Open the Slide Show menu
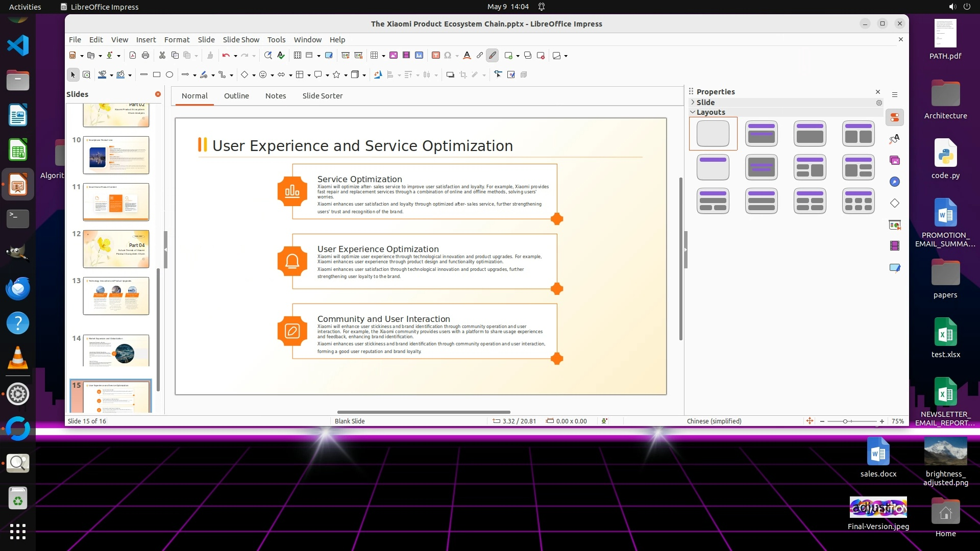This screenshot has height=551, width=980. (x=241, y=40)
